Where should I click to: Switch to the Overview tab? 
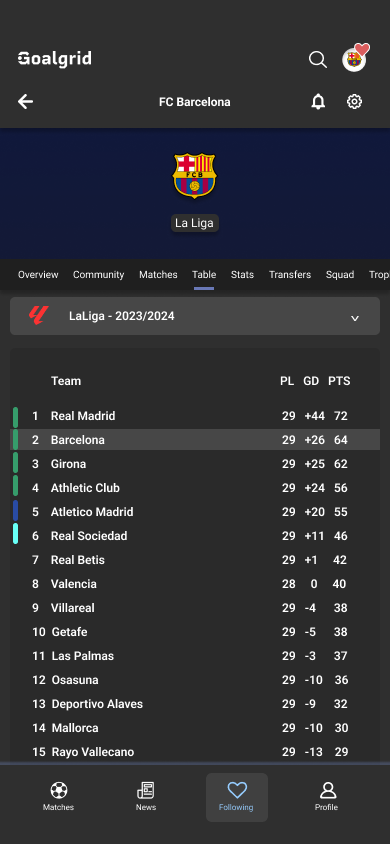click(38, 275)
